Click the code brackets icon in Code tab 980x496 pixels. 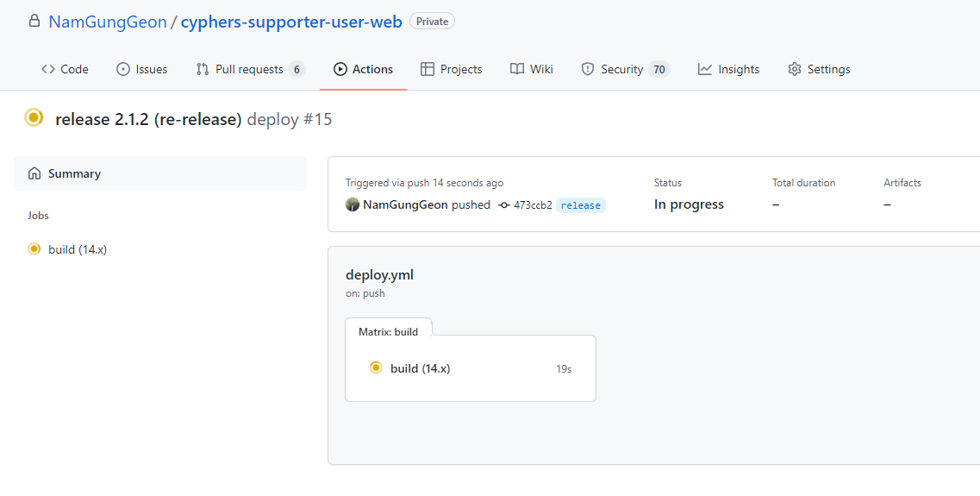point(48,69)
